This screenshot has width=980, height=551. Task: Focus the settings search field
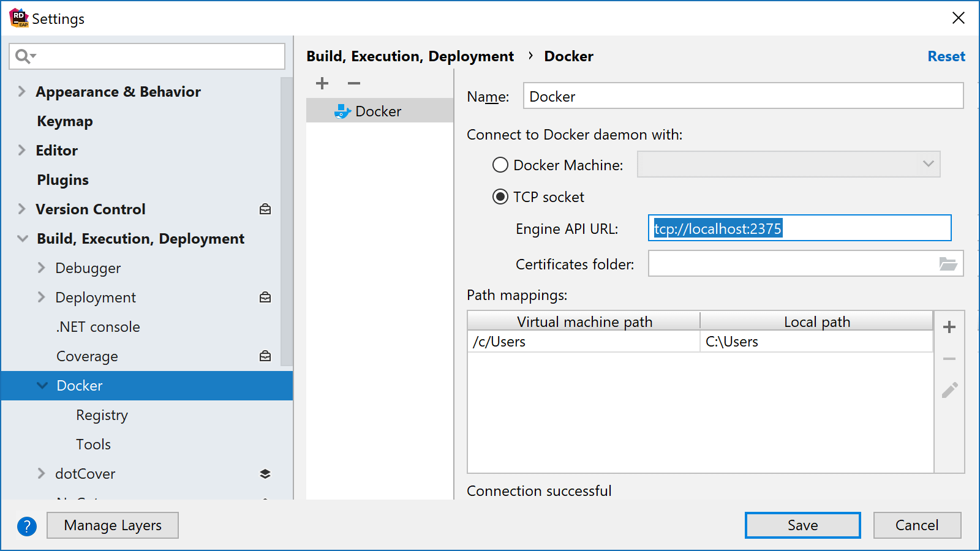pos(147,56)
